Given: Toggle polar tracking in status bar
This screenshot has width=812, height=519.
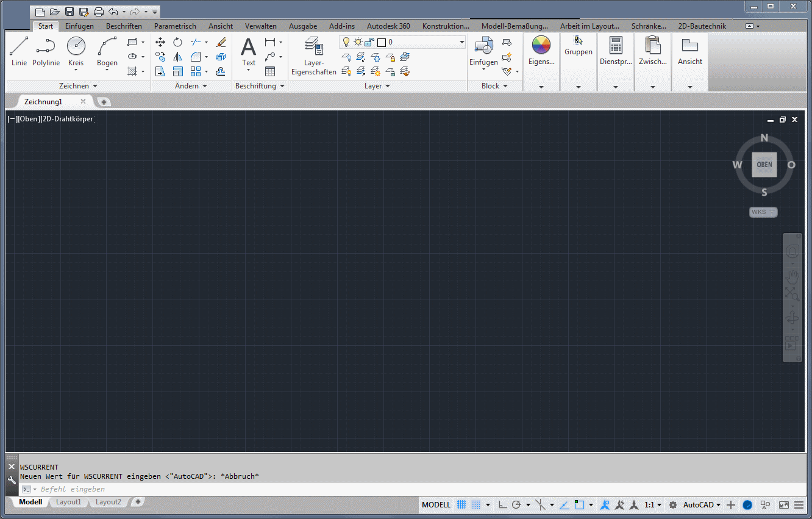Looking at the screenshot, I should click(516, 505).
